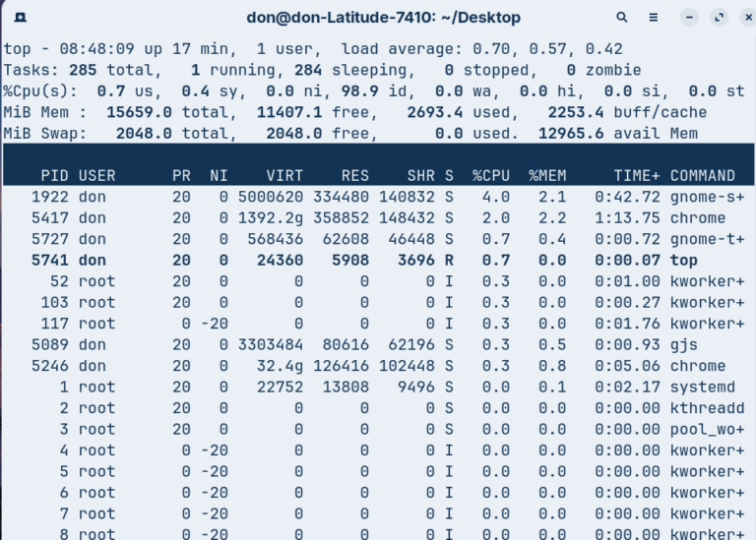Click the 2693.4 used memory value
Viewport: 756px width, 540px height.
[x=435, y=112]
